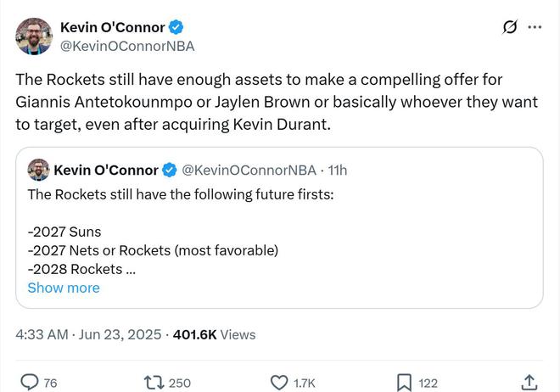Screen dimensions: 560x392
Task: Expand quoted tweet with Show more
Action: (64, 288)
